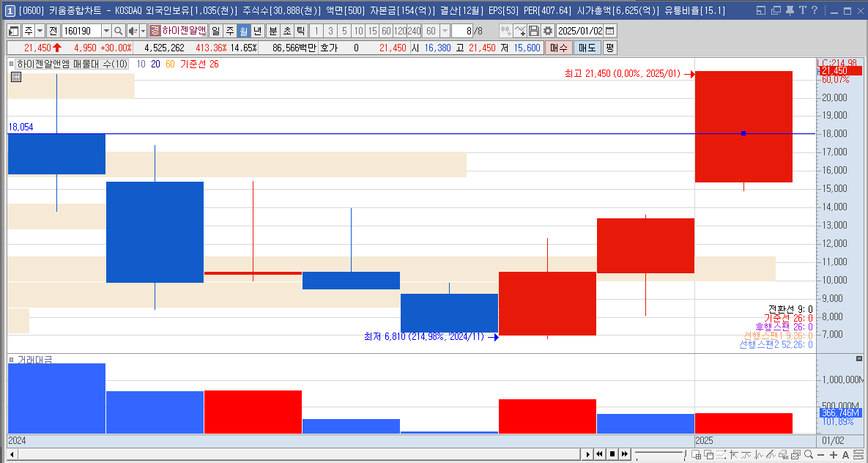Click the stop square playback button
Screen dimensions: 868x463
coord(612,455)
